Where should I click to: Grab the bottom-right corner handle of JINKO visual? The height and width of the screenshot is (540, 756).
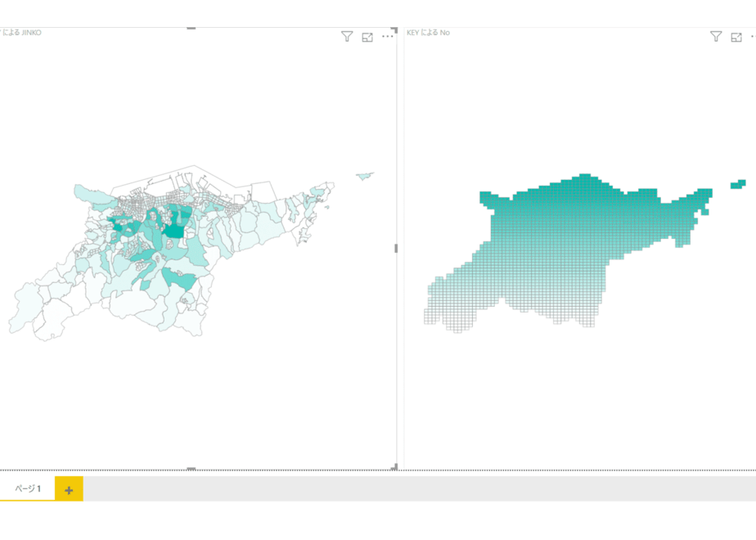[394, 466]
